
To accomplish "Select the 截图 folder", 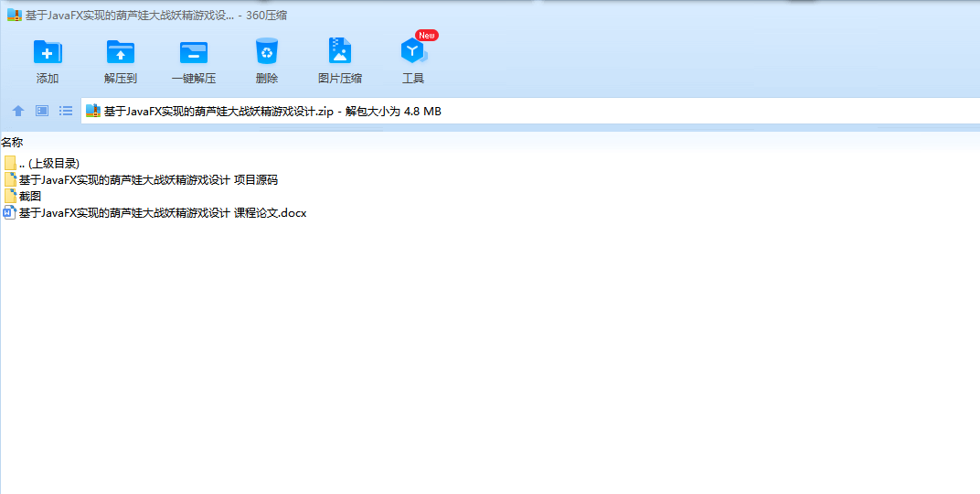I will tap(23, 197).
